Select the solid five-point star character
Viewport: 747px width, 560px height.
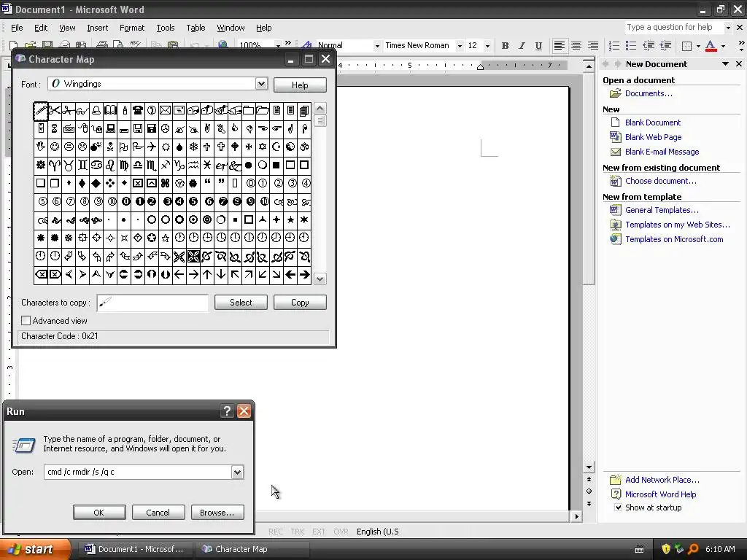point(290,220)
